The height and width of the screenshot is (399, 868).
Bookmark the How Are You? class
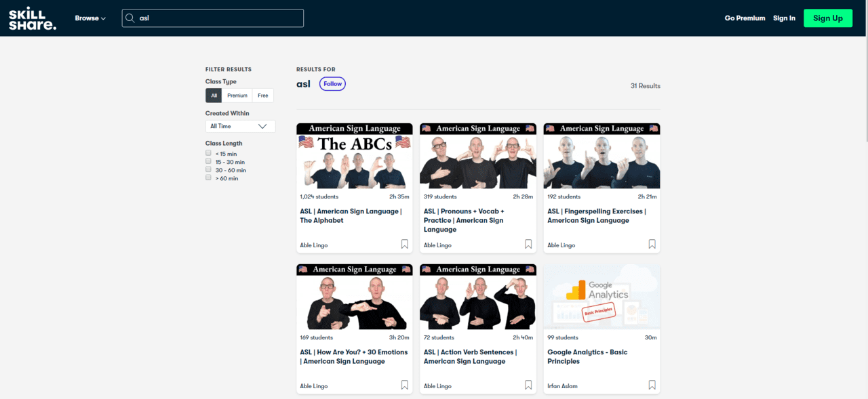[404, 385]
